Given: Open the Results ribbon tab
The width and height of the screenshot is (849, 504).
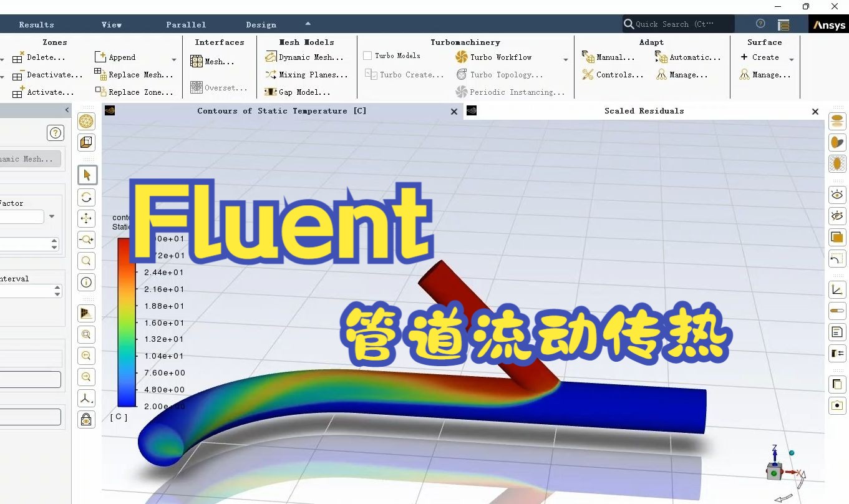Looking at the screenshot, I should point(37,25).
